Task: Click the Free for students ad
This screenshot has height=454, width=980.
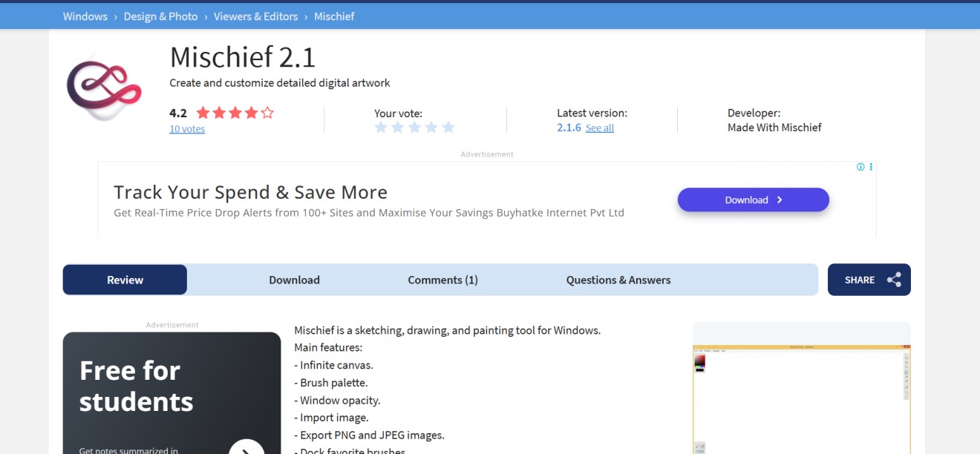Action: point(172,393)
